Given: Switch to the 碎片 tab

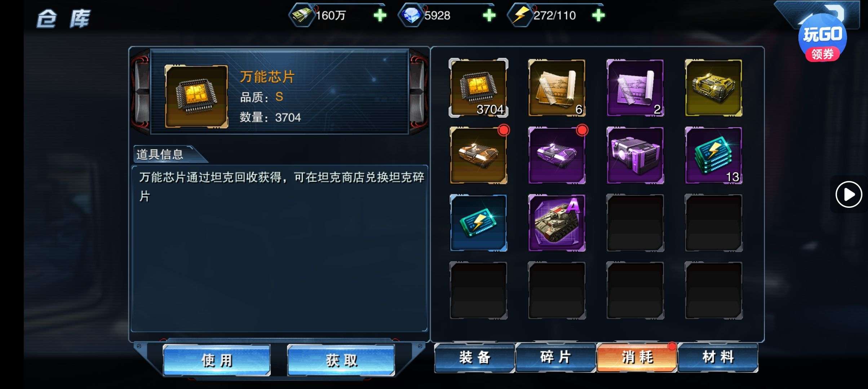Looking at the screenshot, I should [x=555, y=358].
